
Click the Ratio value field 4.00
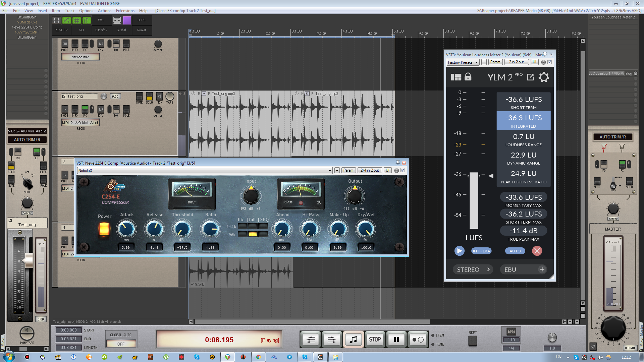[x=210, y=247]
